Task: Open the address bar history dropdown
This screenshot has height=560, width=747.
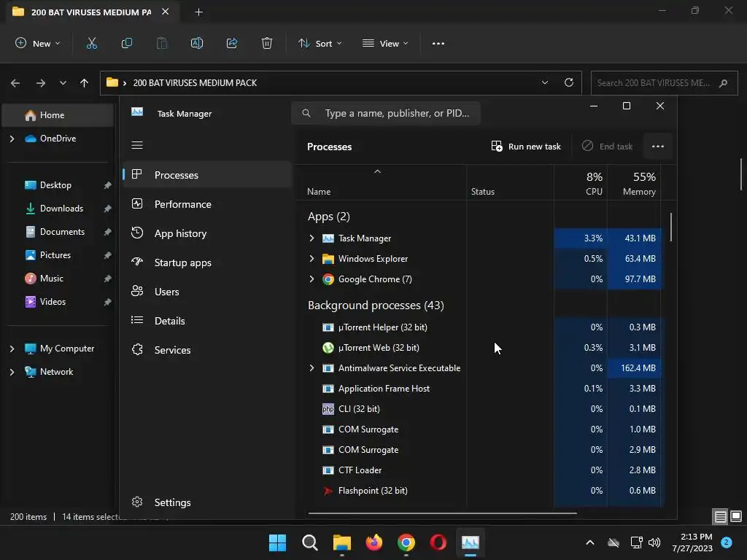Action: (x=544, y=82)
